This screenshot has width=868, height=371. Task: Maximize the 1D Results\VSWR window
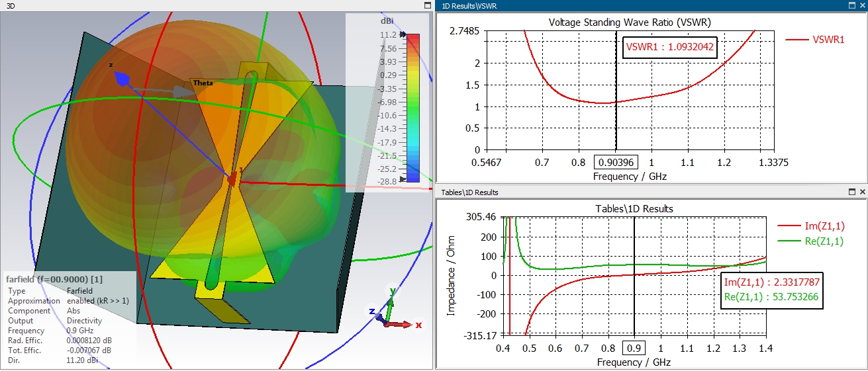point(853,5)
